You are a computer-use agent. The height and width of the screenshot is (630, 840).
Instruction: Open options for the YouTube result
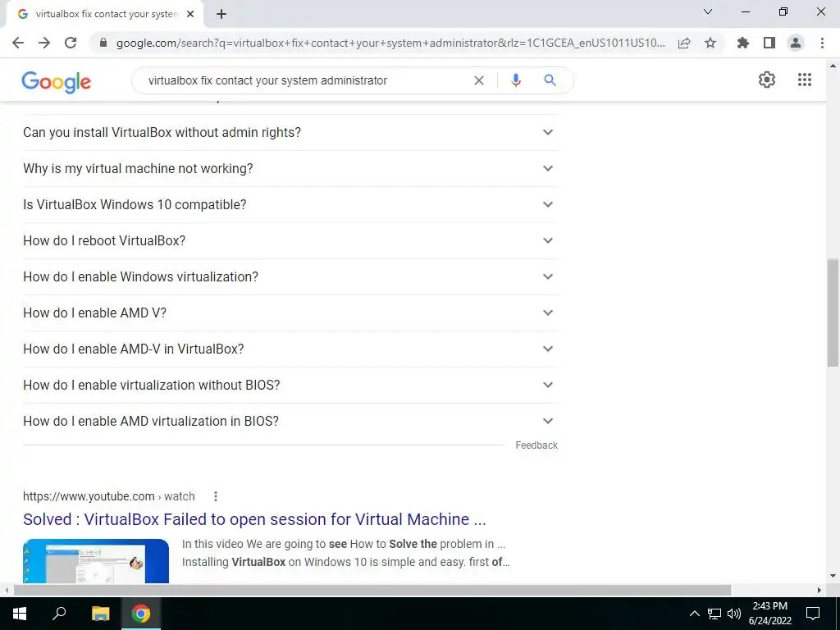click(x=216, y=496)
